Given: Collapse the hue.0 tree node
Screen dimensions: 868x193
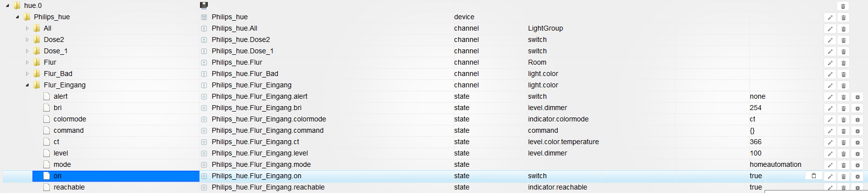Looking at the screenshot, I should coord(7,6).
